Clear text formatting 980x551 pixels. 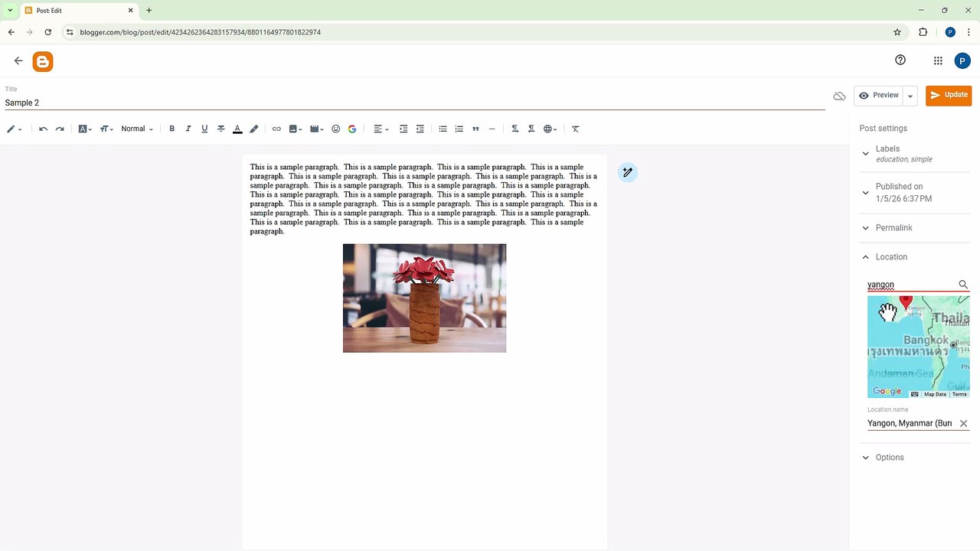tap(576, 129)
